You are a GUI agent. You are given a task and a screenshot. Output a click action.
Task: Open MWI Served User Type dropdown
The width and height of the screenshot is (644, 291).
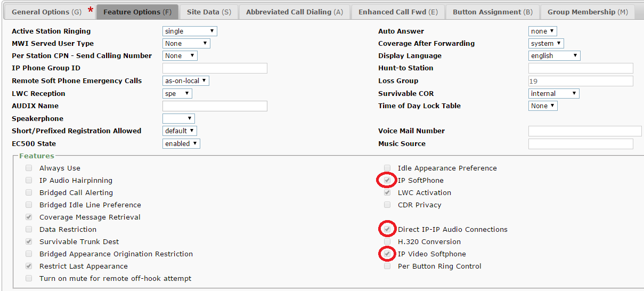pyautogui.click(x=186, y=44)
